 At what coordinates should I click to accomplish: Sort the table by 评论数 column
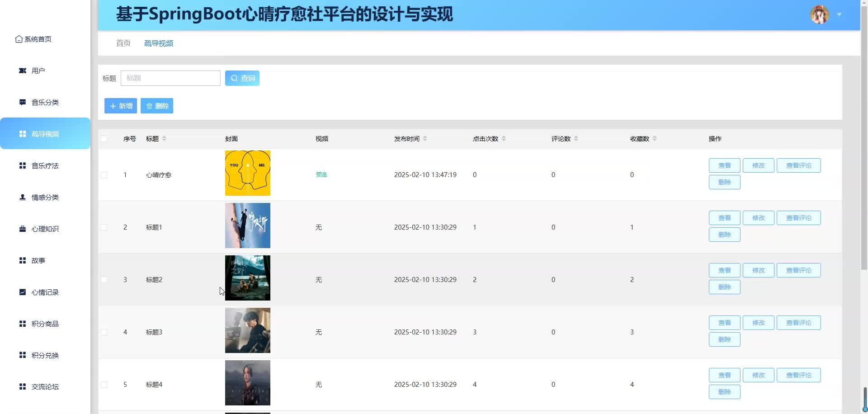pyautogui.click(x=576, y=138)
